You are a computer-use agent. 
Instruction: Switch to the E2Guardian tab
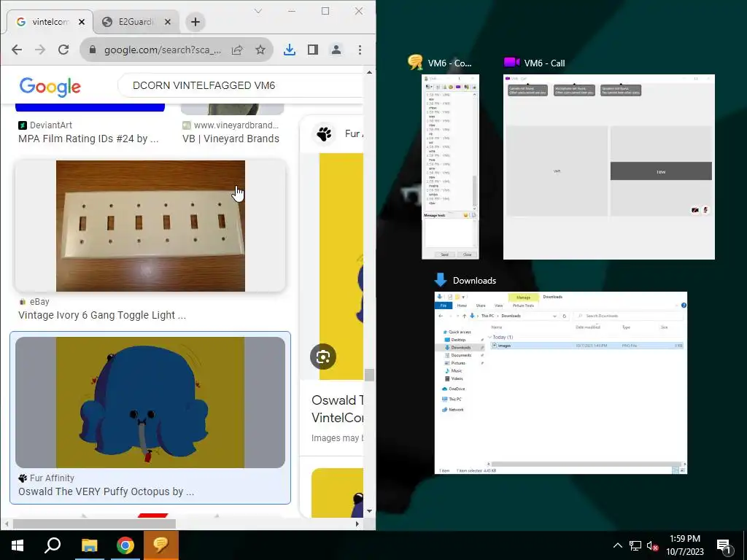(136, 22)
